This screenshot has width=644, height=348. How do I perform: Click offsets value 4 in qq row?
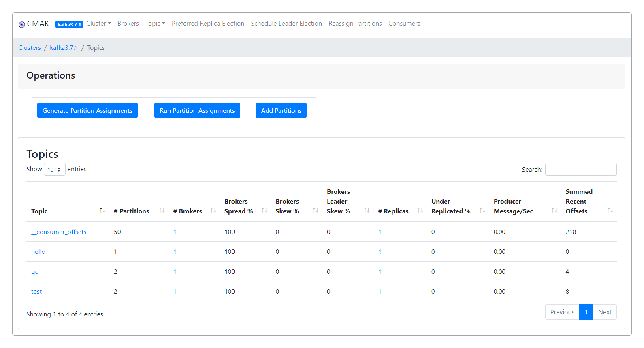[567, 272]
